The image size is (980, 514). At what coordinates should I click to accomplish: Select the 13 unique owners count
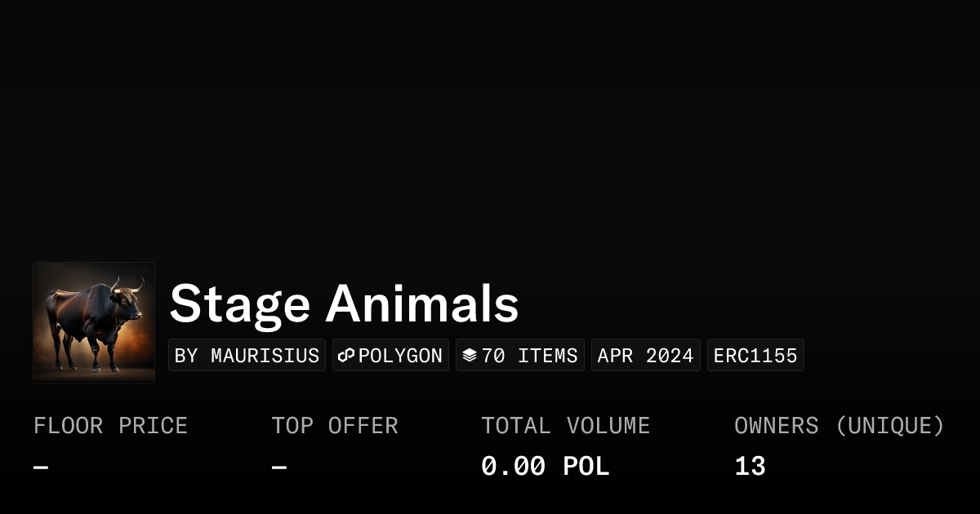[750, 467]
